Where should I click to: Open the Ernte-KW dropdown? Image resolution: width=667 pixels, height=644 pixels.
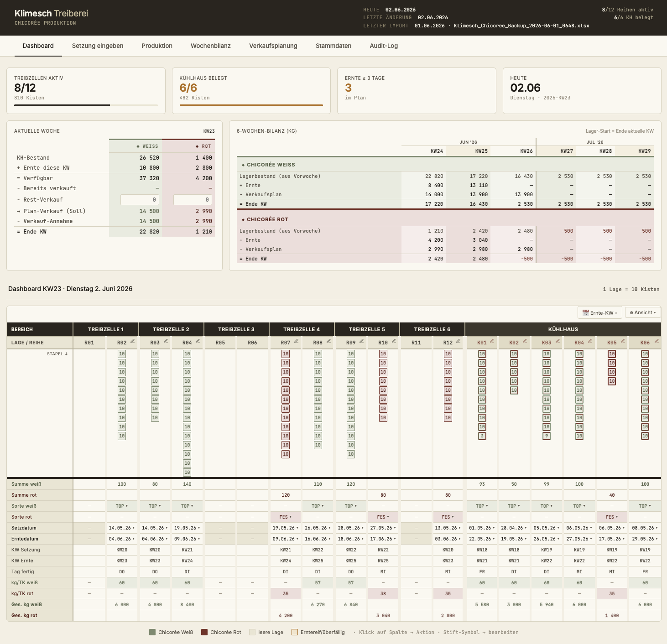[x=599, y=313]
